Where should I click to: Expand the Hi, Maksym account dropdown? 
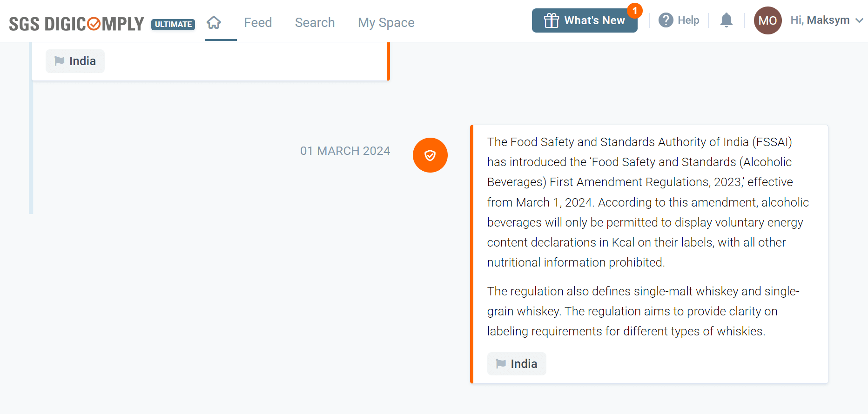[x=826, y=20]
